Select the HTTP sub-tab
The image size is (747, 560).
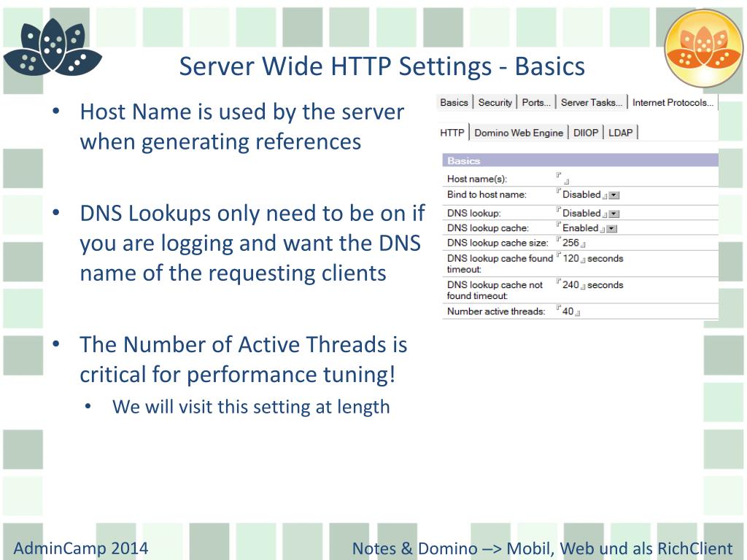[452, 133]
